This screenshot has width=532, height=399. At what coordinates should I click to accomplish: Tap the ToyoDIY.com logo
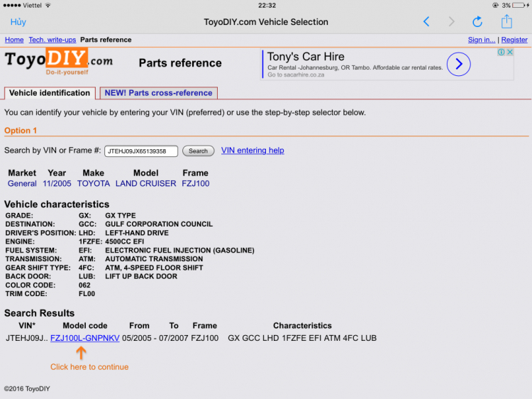tap(58, 62)
